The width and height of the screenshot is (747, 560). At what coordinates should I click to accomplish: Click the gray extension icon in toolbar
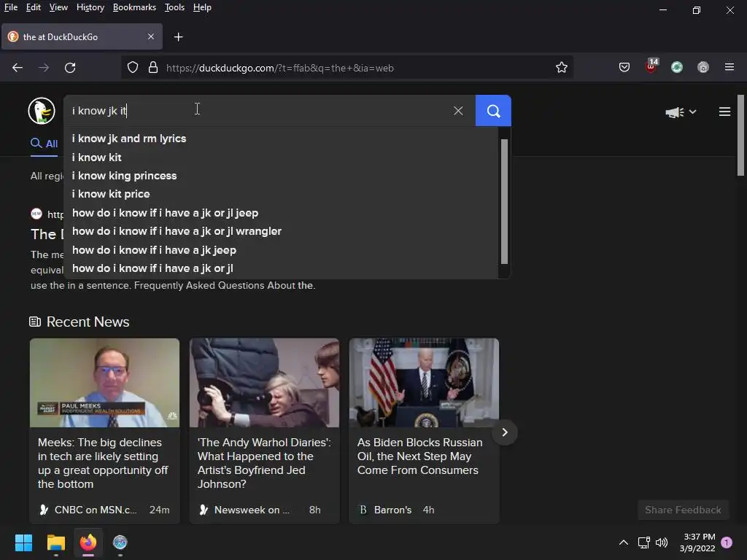(703, 68)
